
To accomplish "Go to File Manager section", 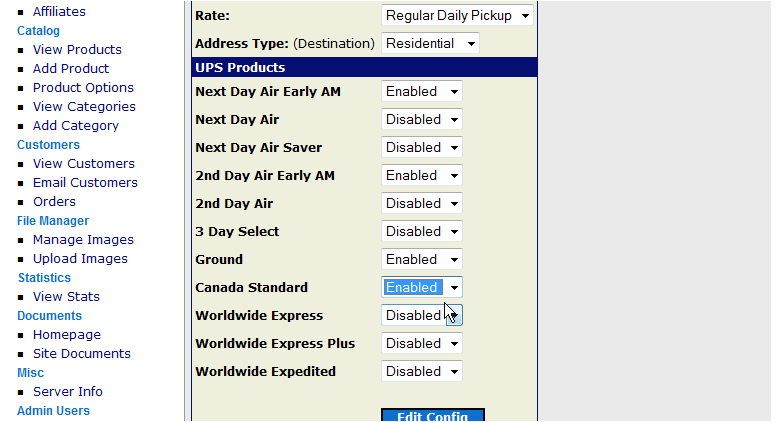I will [x=53, y=221].
